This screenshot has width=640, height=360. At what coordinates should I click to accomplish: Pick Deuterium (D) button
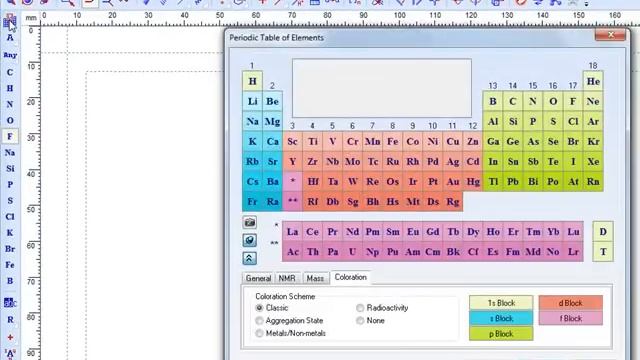click(x=603, y=232)
